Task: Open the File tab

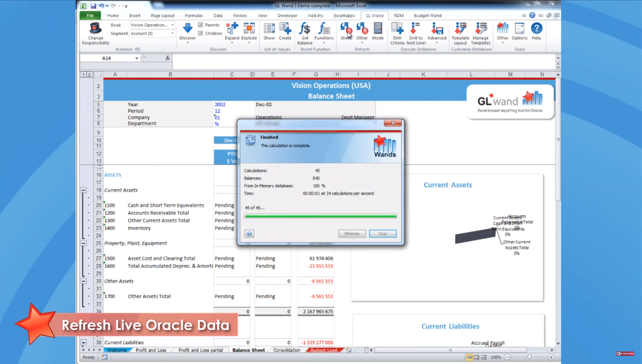Action: point(90,16)
